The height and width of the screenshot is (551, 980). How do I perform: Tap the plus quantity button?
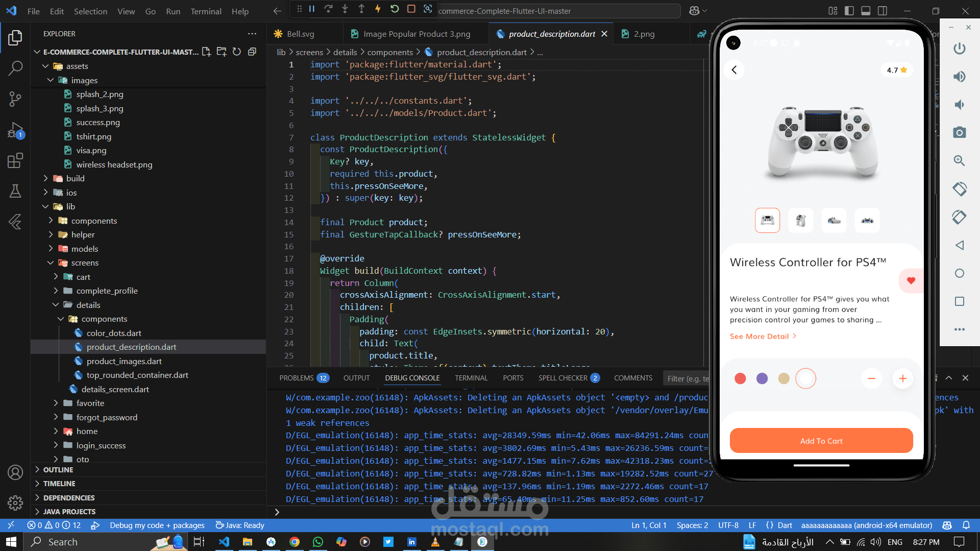(903, 378)
